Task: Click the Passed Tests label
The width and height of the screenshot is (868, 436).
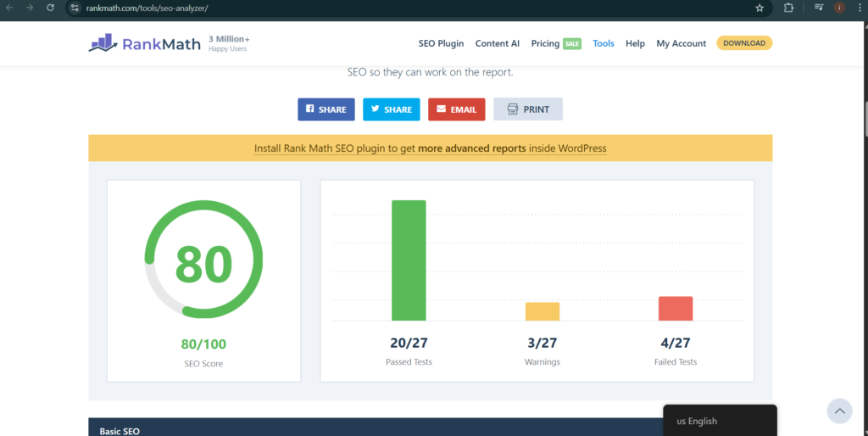Action: (409, 361)
